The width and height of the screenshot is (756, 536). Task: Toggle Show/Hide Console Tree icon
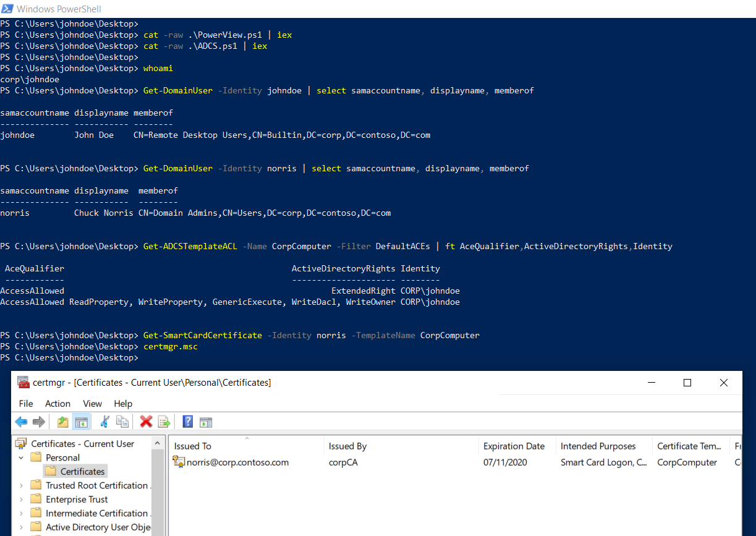(81, 422)
